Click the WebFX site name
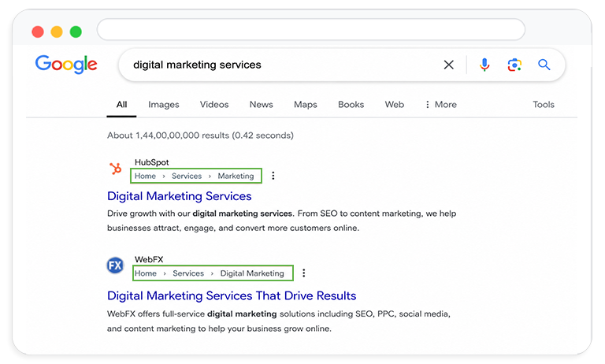 pos(149,259)
